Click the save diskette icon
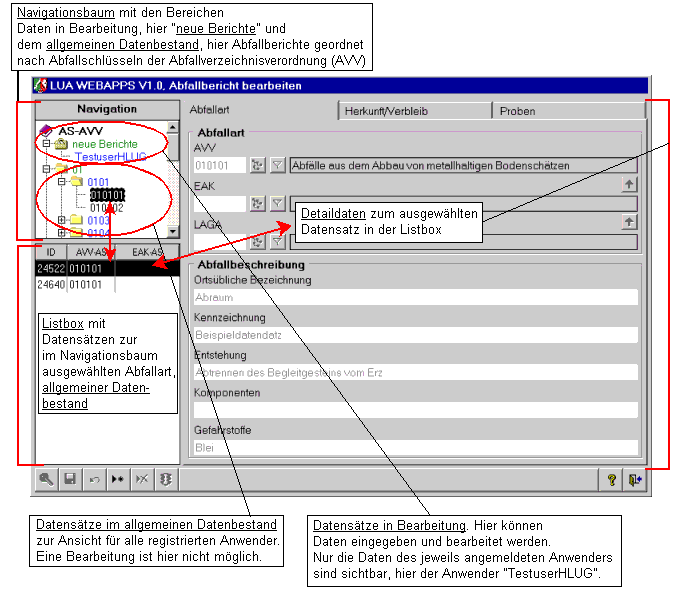Image resolution: width=700 pixels, height=590 pixels. click(70, 480)
